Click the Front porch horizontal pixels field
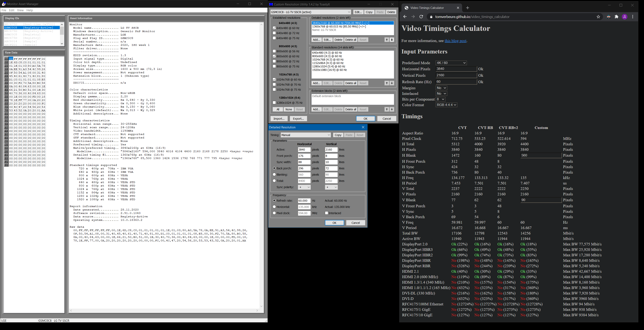The image size is (644, 330). click(304, 156)
